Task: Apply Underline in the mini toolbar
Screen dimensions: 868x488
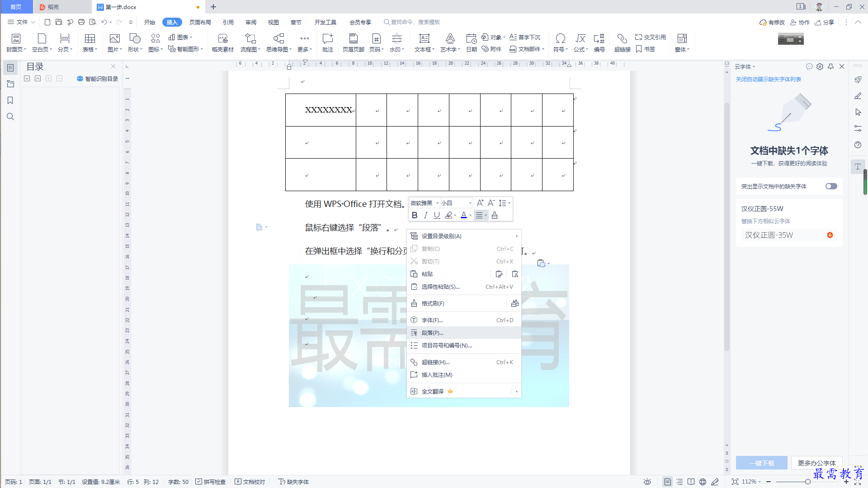Action: click(x=437, y=216)
